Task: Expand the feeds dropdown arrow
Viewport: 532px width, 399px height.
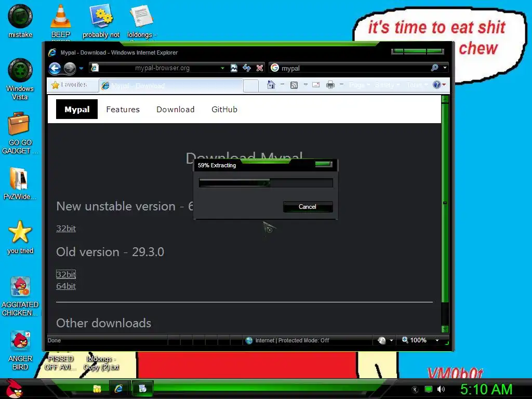Action: [x=305, y=85]
